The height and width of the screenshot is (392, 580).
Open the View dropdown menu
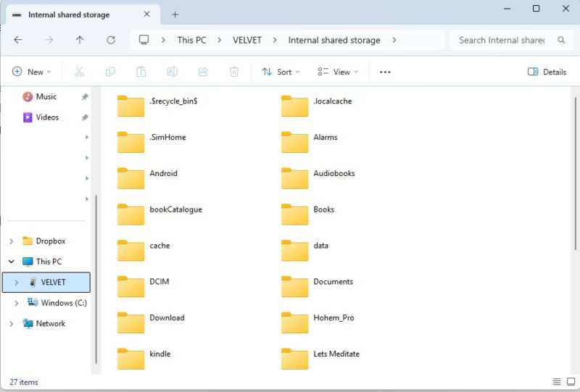point(338,72)
